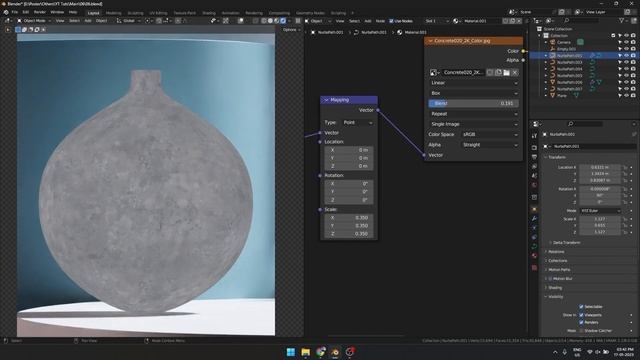
Task: Toggle the Show in Viewports checkbox
Action: click(x=581, y=315)
